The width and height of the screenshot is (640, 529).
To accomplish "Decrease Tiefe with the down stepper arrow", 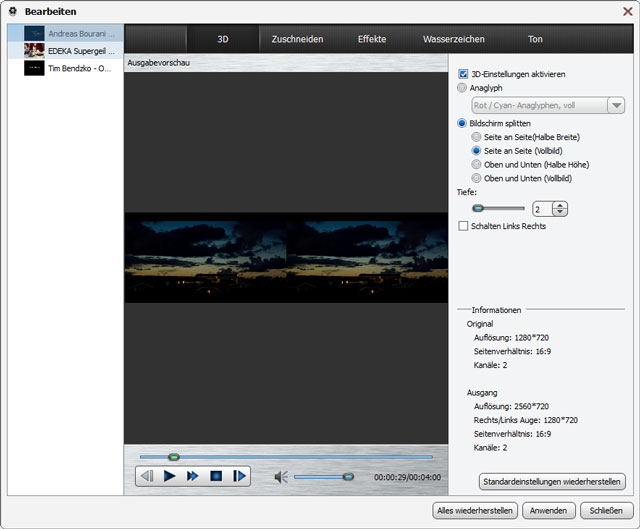I will coord(560,212).
